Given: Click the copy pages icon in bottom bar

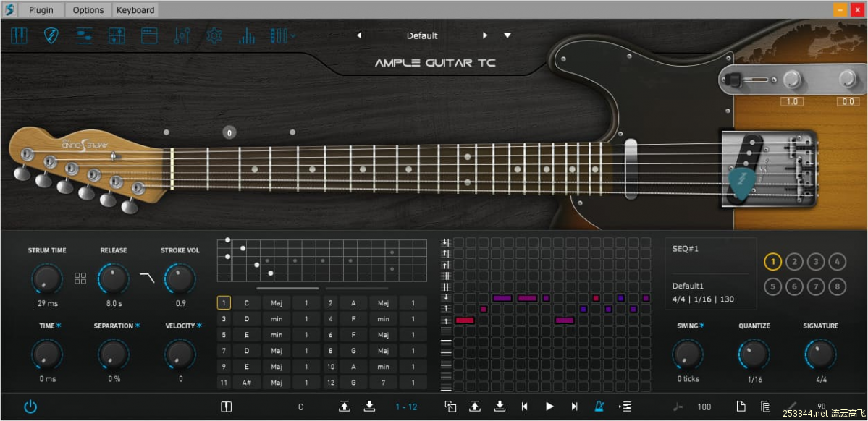Looking at the screenshot, I should pyautogui.click(x=766, y=407).
